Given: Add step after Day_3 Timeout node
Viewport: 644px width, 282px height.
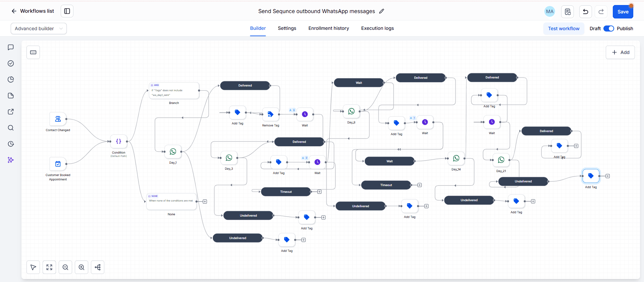Looking at the screenshot, I should [x=319, y=192].
